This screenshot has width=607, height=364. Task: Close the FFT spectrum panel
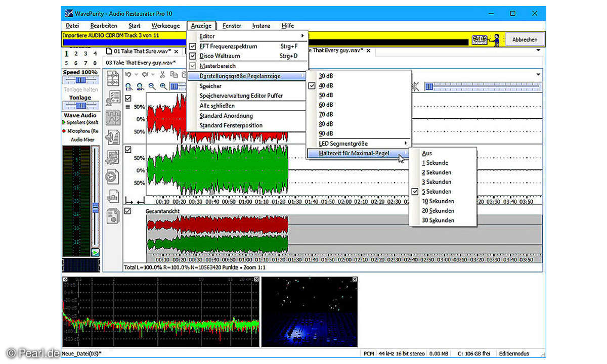pos(256,280)
